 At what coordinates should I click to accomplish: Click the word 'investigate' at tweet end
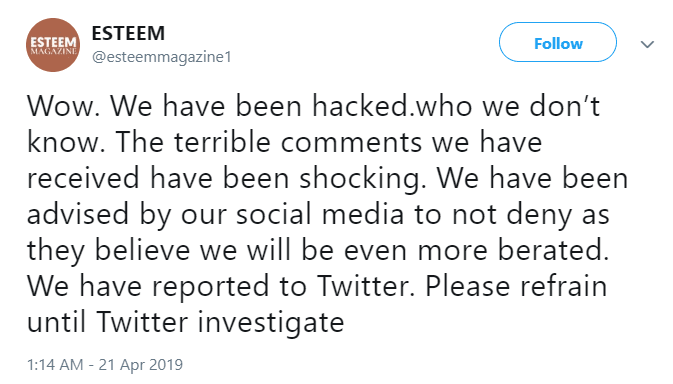pyautogui.click(x=271, y=323)
